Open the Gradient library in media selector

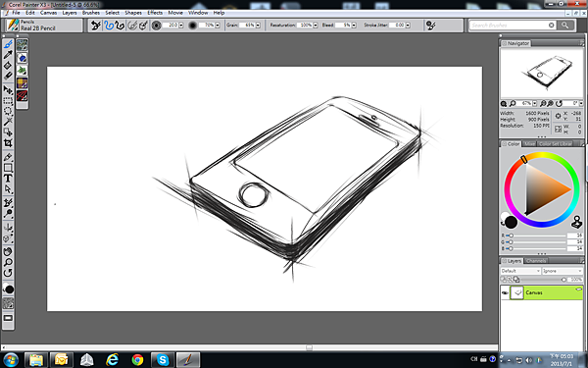pos(23,58)
